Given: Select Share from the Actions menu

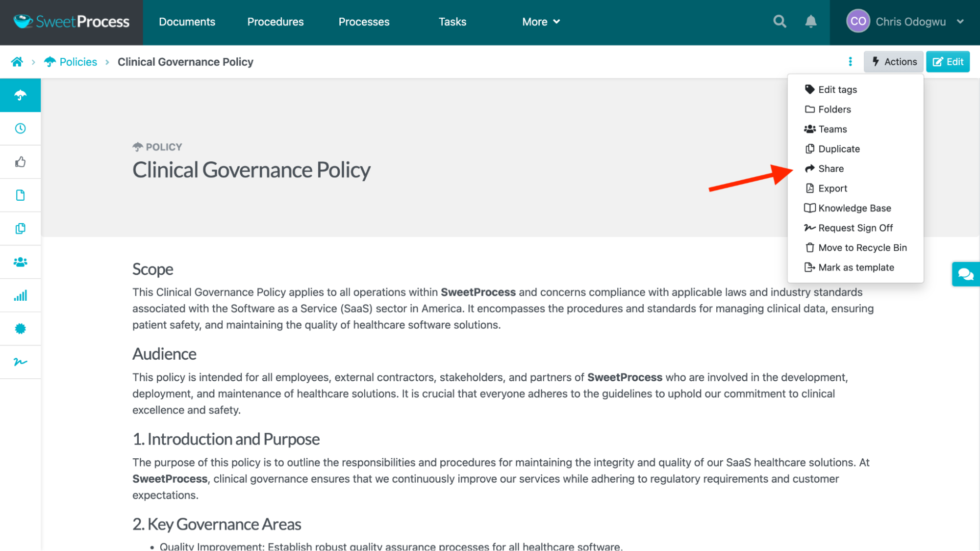Looking at the screenshot, I should [x=830, y=168].
